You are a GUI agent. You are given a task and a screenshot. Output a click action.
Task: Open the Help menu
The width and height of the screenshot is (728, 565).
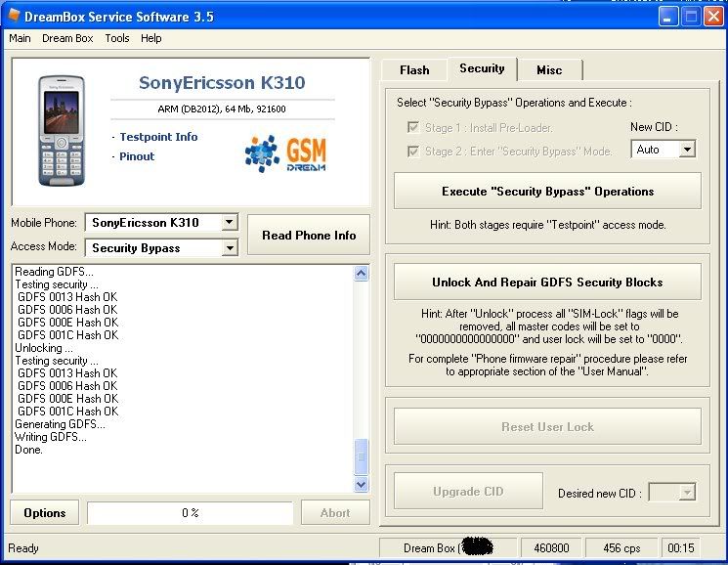pyautogui.click(x=150, y=38)
